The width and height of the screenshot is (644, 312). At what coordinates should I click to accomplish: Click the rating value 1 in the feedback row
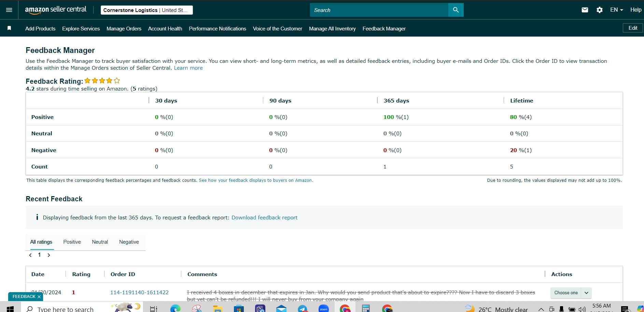point(73,293)
